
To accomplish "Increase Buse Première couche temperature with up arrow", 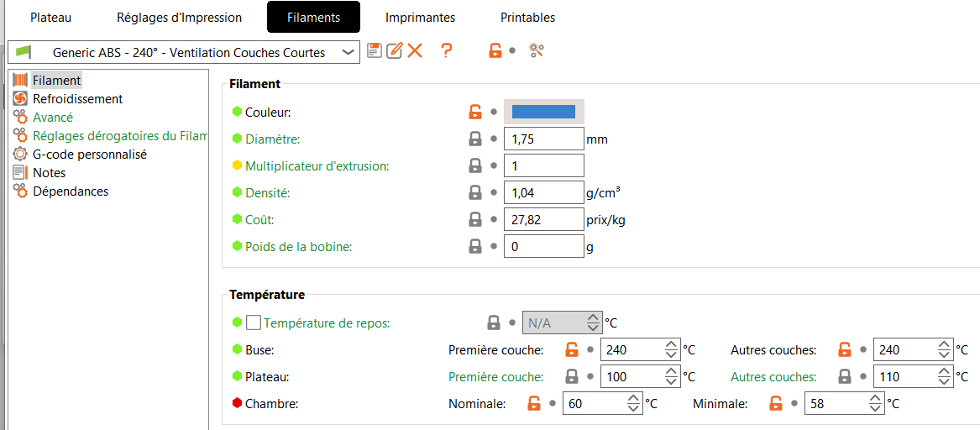I will pos(671,345).
